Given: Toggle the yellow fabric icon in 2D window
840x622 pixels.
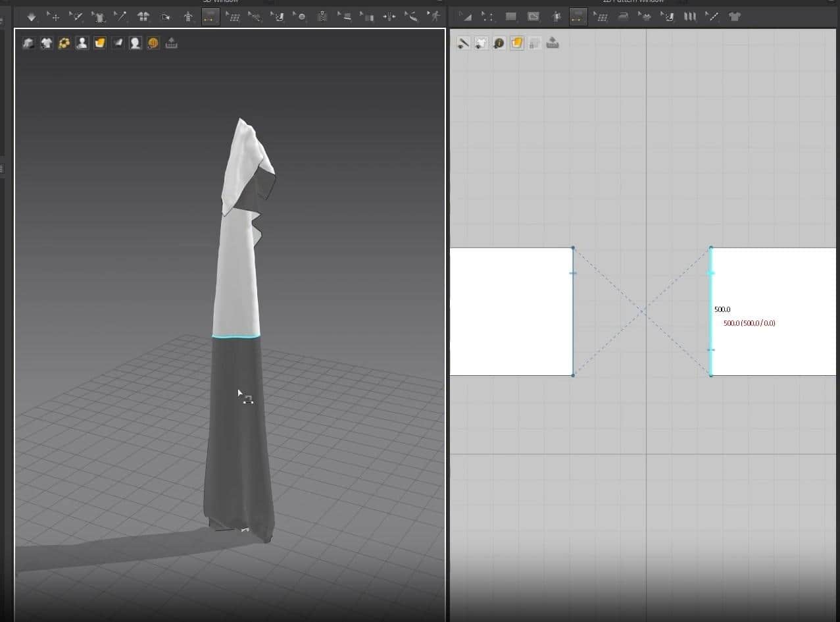Looking at the screenshot, I should (x=517, y=43).
